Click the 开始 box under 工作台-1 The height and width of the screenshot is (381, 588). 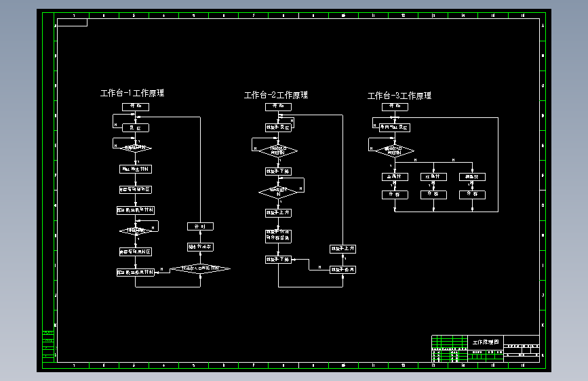pyautogui.click(x=136, y=107)
